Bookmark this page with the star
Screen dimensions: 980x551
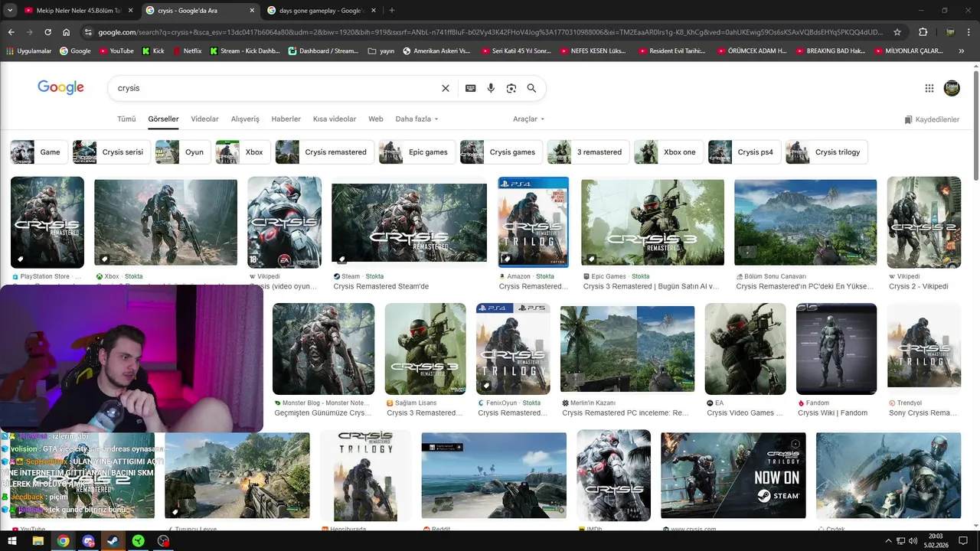click(897, 32)
